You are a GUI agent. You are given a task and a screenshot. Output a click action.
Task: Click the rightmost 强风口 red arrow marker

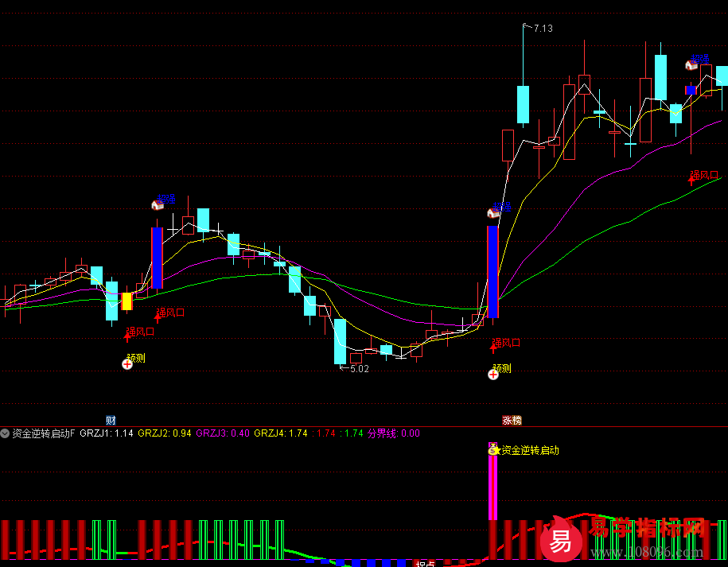click(693, 179)
